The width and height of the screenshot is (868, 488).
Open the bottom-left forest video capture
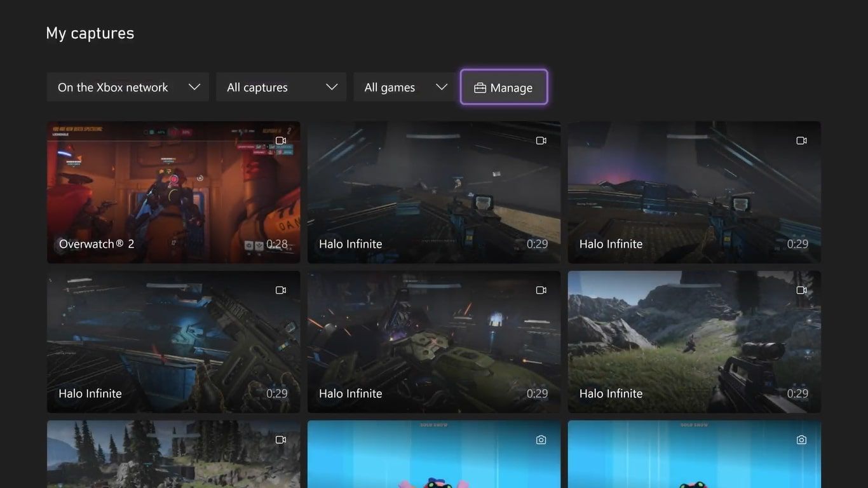pos(173,454)
